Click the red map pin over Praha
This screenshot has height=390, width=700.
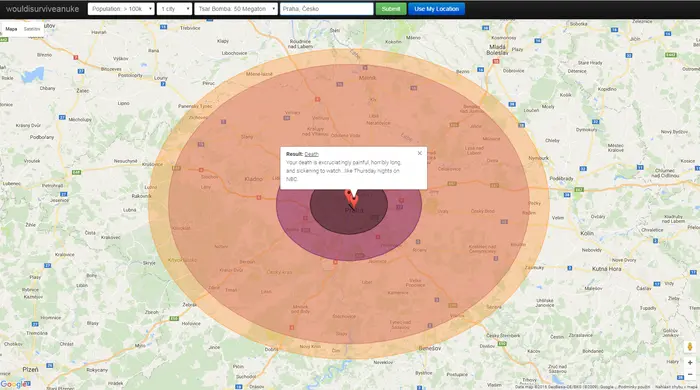pyautogui.click(x=352, y=199)
